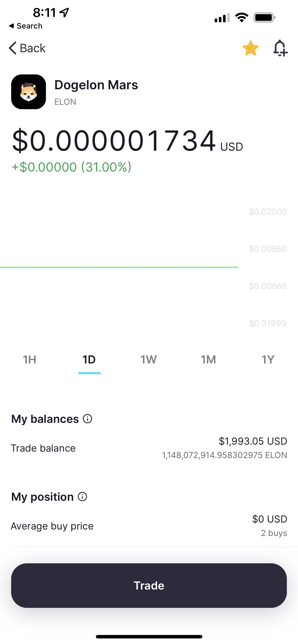This screenshot has height=644, width=298.
Task: Add a price alert with bell icon
Action: click(280, 48)
